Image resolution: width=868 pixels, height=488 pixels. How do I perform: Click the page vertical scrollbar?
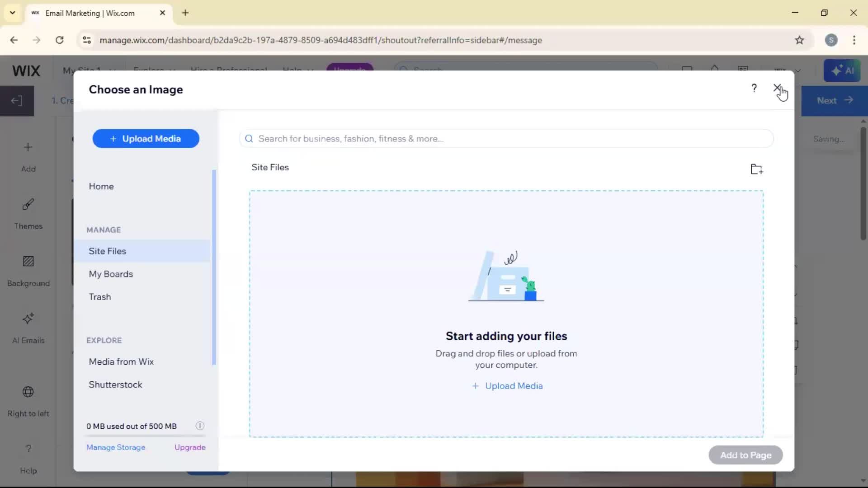pos(863,183)
